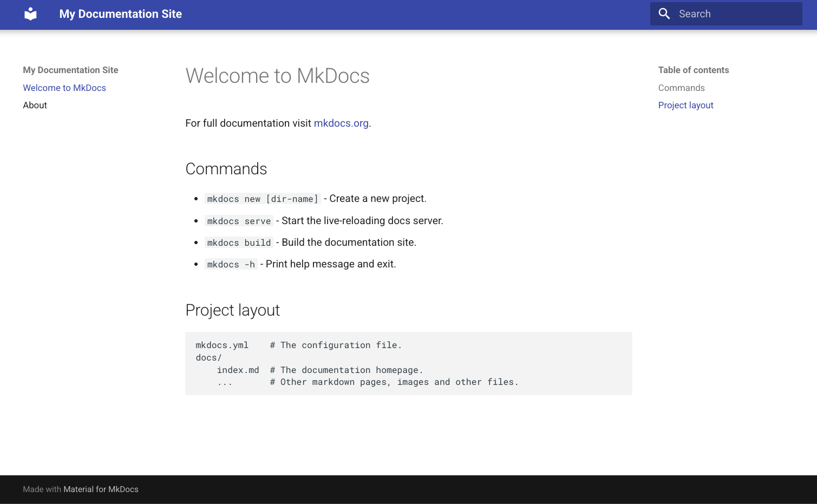Select Welcome to MkDocs in sidebar navigation
This screenshot has height=504, width=817.
coord(64,88)
